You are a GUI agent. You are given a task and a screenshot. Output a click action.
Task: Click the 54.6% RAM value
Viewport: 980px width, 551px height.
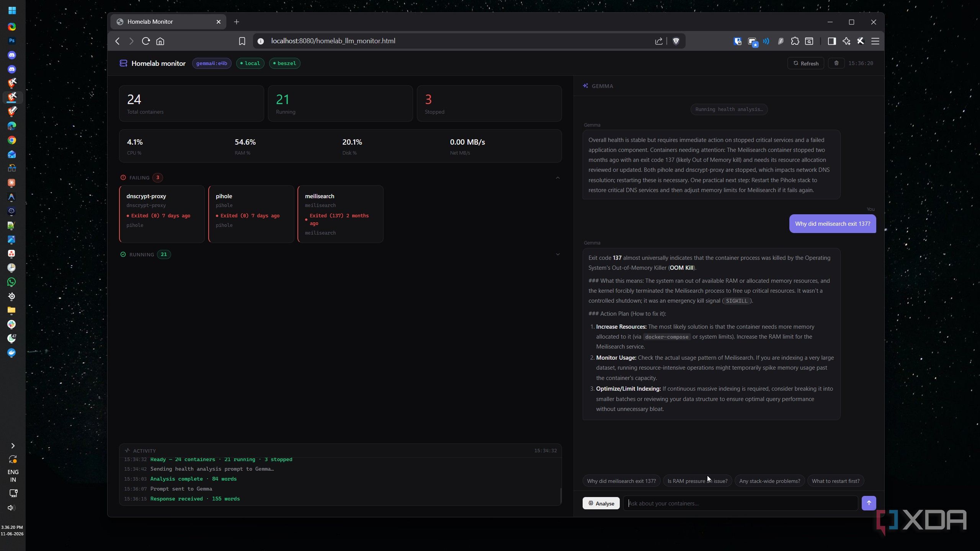245,142
